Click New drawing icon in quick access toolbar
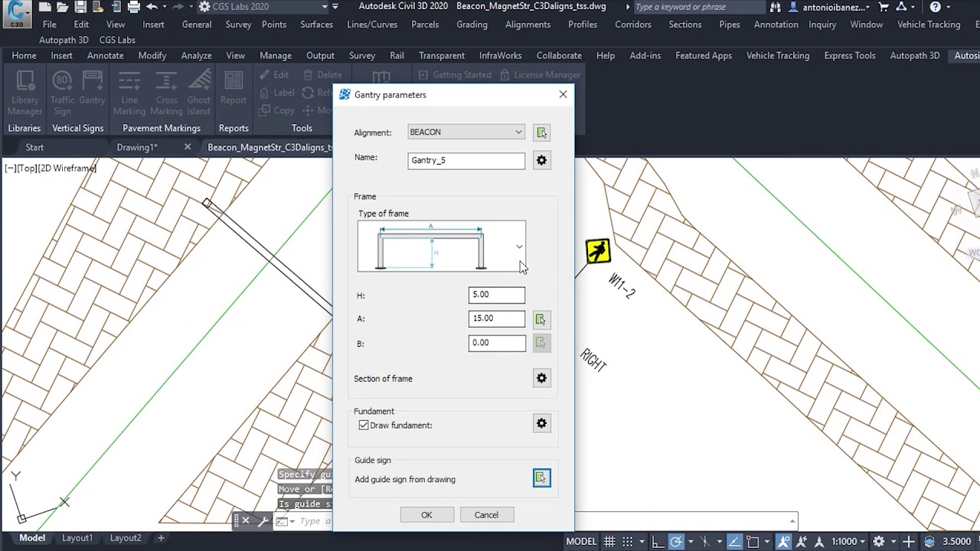 (x=45, y=7)
